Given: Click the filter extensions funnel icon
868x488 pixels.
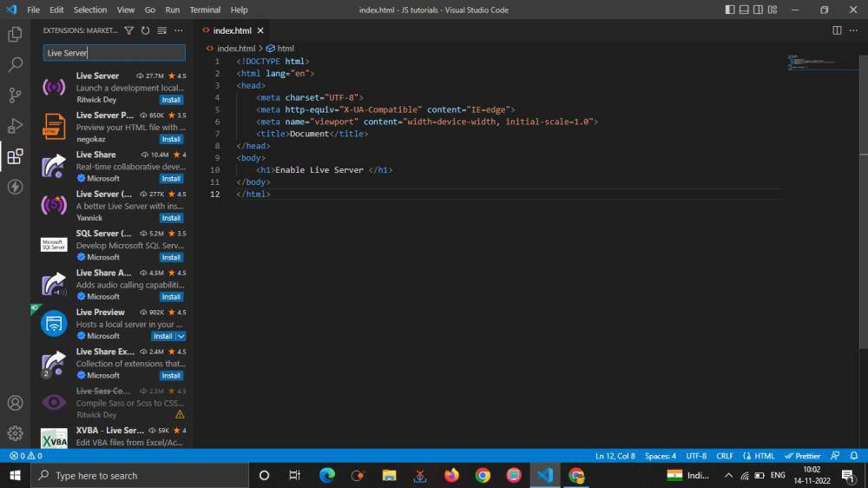Looking at the screenshot, I should pyautogui.click(x=129, y=30).
